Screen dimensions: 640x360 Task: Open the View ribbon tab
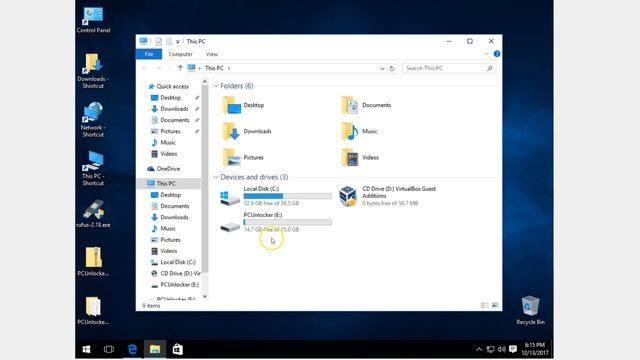(x=212, y=54)
